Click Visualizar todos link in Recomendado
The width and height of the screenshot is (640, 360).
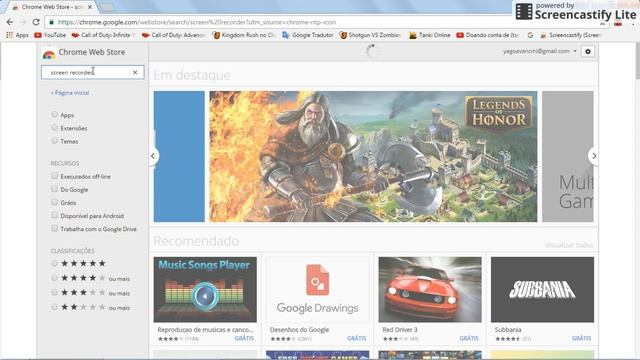(x=569, y=245)
